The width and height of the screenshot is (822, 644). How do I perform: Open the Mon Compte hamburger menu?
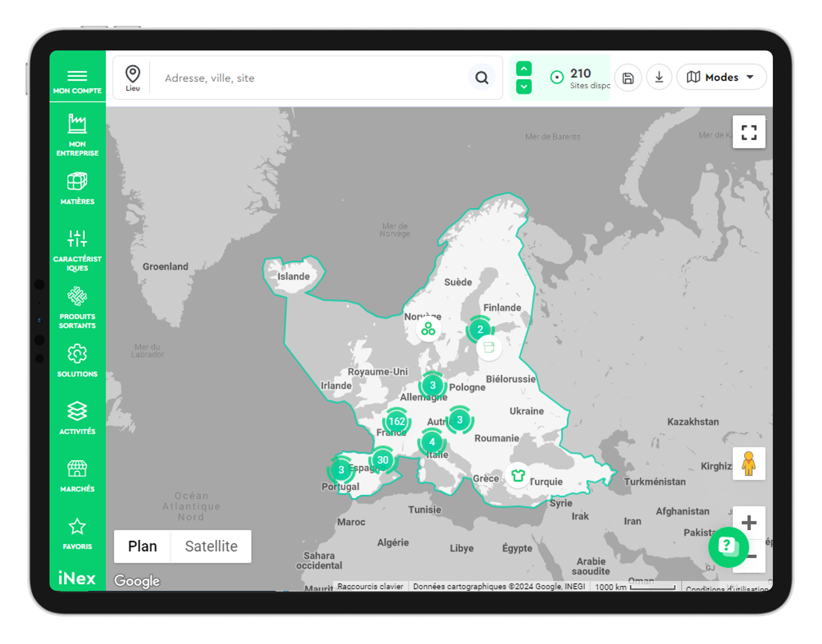click(77, 76)
